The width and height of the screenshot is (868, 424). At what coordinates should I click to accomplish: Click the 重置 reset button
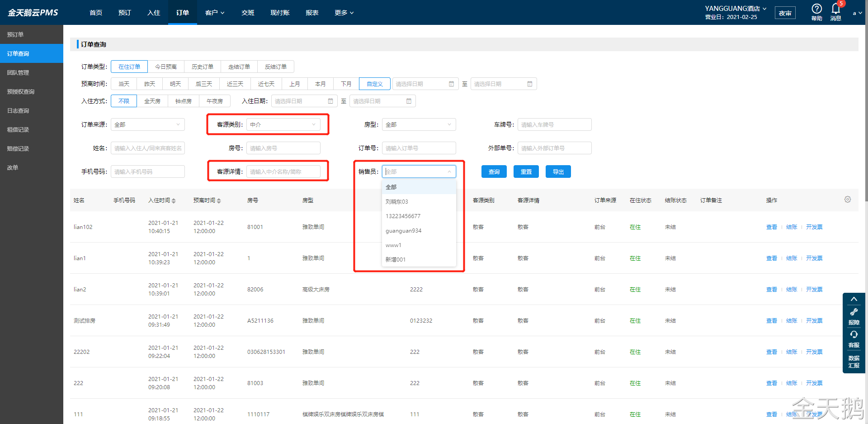pyautogui.click(x=526, y=172)
